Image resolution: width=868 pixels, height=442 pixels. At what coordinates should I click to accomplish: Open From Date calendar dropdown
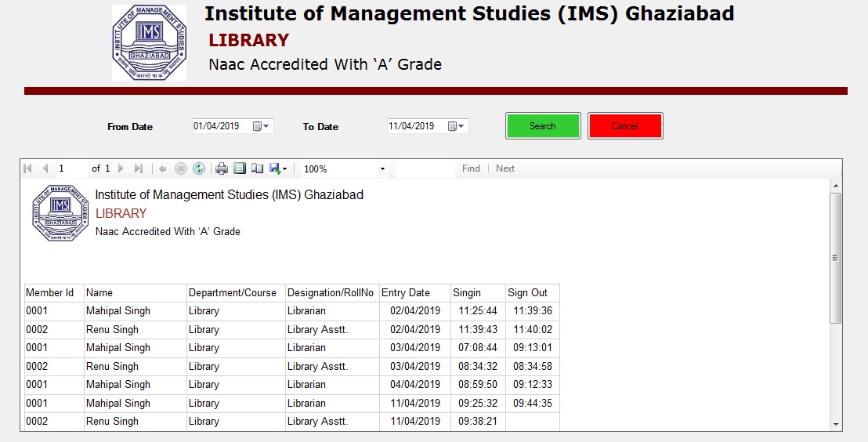click(x=262, y=126)
